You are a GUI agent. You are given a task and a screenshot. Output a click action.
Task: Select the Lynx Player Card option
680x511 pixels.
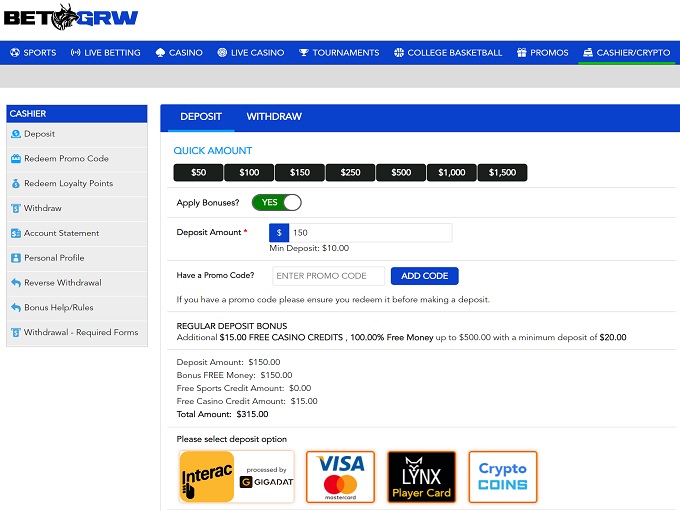click(x=421, y=476)
